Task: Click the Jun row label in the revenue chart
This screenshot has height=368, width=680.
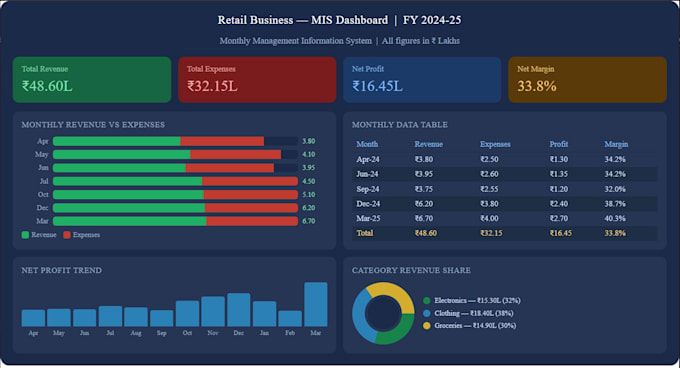Action: coord(43,168)
